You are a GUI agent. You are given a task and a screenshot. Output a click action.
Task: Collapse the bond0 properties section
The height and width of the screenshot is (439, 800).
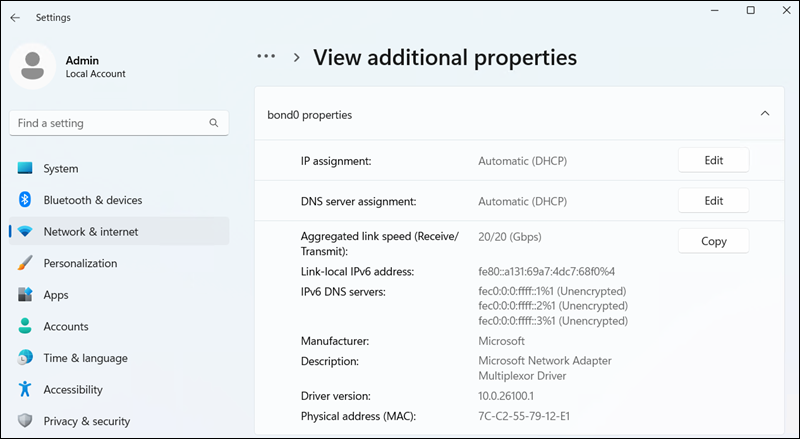coord(765,113)
